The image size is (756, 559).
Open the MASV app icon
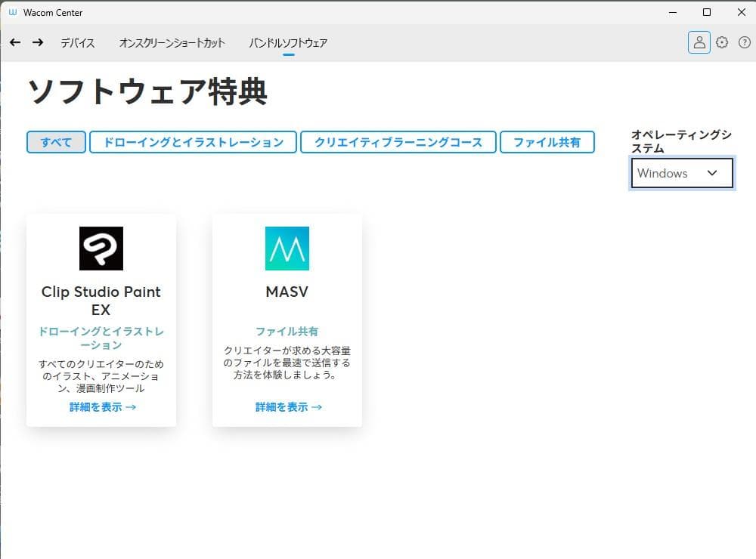pos(287,249)
